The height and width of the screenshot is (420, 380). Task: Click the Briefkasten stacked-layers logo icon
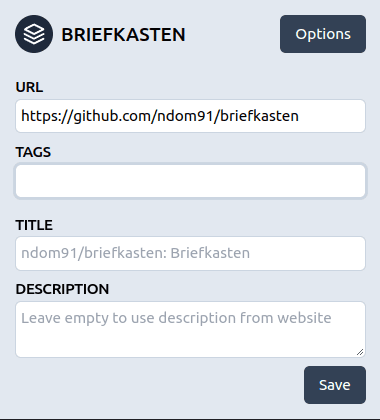[34, 34]
